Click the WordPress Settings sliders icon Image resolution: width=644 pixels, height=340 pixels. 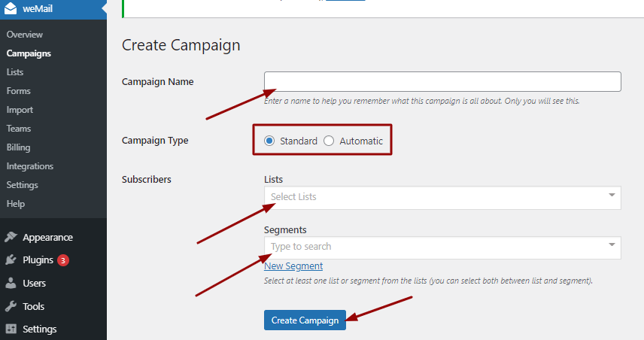[11, 329]
